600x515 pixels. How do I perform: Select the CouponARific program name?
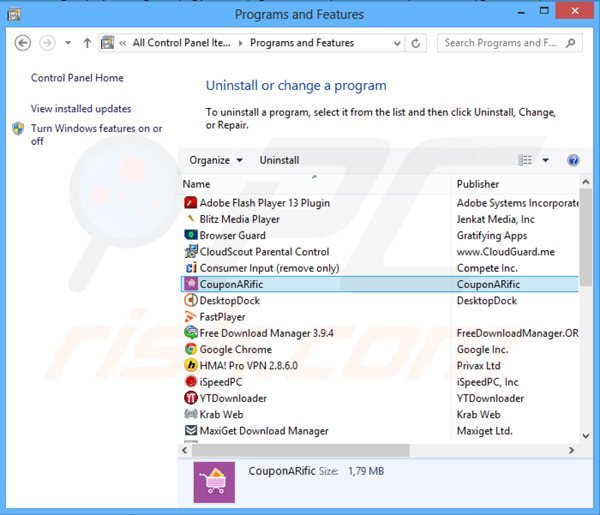232,284
